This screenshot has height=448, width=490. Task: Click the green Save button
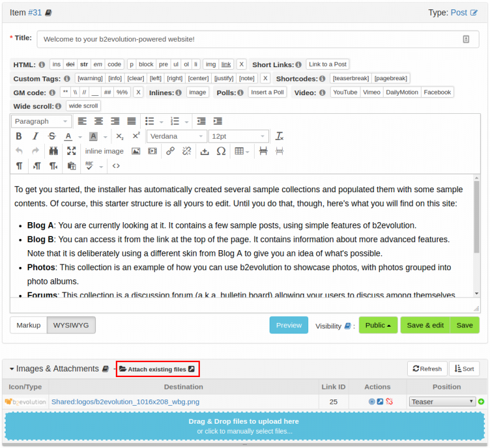(464, 325)
